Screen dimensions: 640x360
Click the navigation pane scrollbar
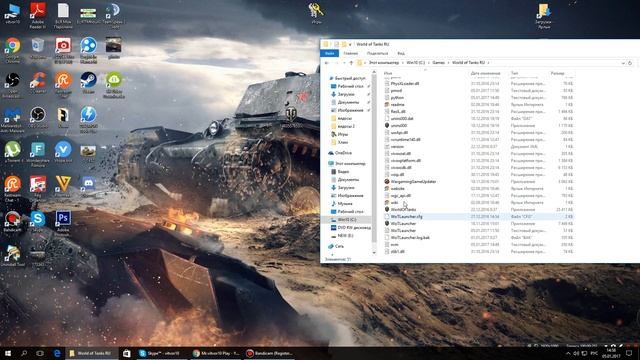[x=374, y=159]
